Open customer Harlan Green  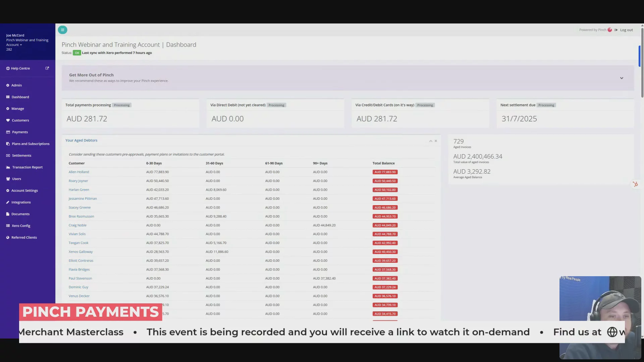(79, 190)
